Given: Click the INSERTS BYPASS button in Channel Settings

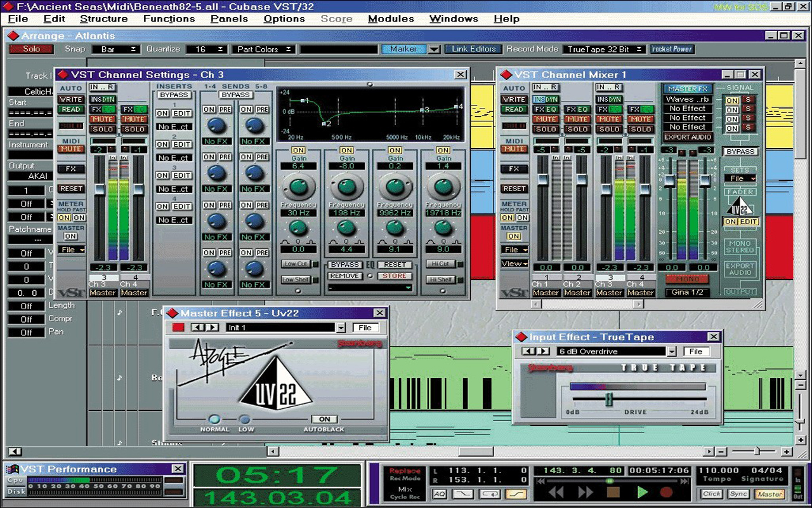Looking at the screenshot, I should pos(174,95).
